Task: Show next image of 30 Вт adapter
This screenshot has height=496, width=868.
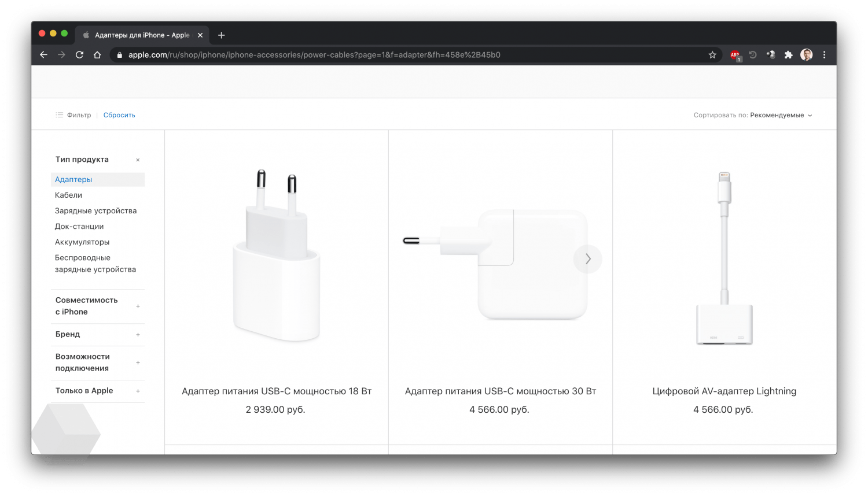Action: tap(588, 259)
